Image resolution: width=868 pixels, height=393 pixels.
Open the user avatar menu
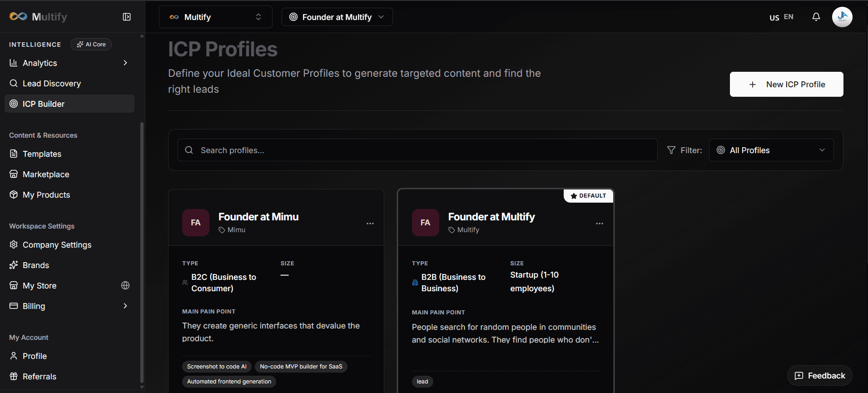pos(842,17)
